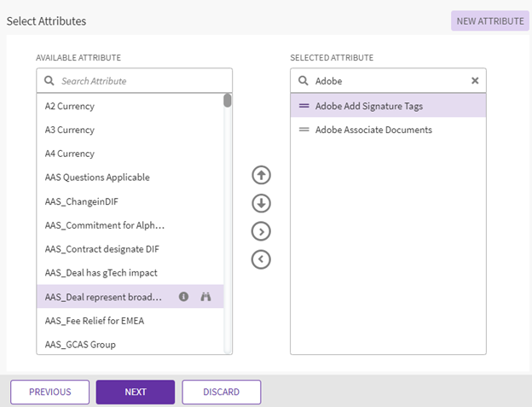Click the Search Attribute input field
The width and height of the screenshot is (532, 407).
click(x=136, y=81)
